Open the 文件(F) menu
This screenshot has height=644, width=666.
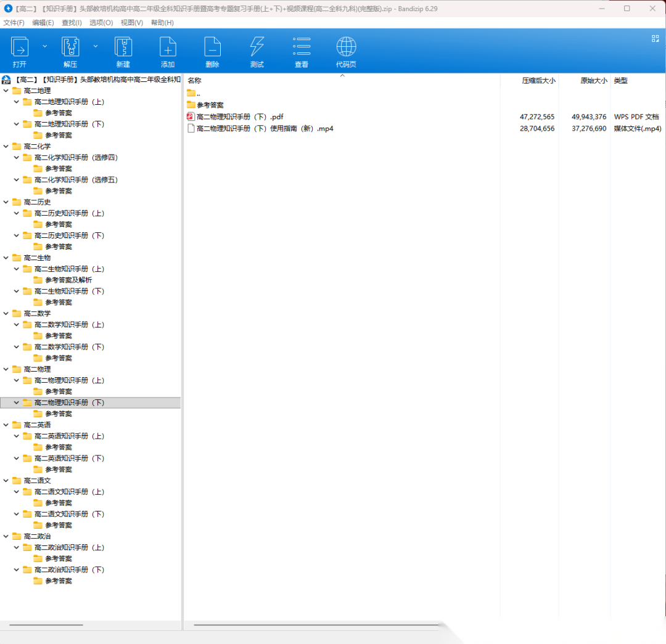pos(14,23)
